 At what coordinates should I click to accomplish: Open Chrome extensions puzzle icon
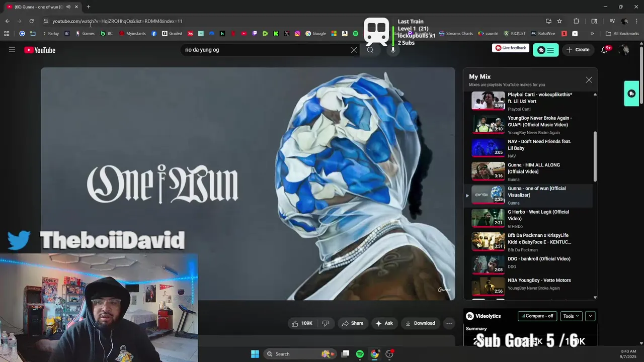(x=577, y=21)
